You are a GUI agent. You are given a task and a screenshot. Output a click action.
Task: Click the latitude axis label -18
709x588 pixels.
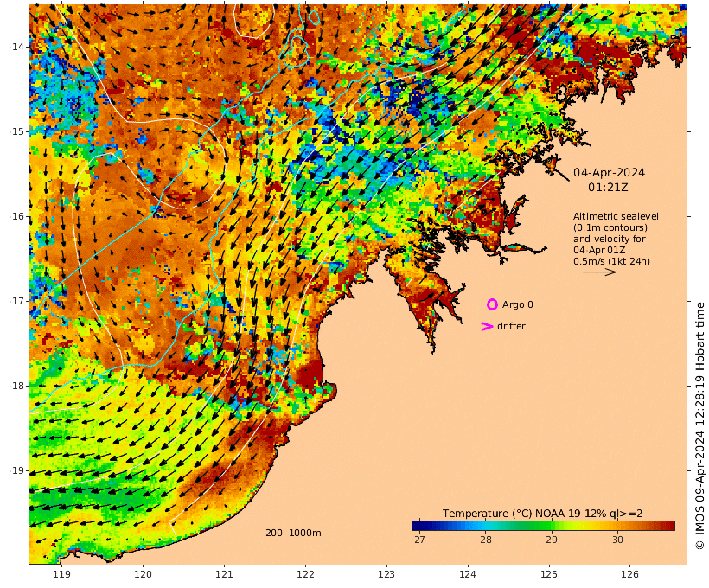[x=16, y=386]
